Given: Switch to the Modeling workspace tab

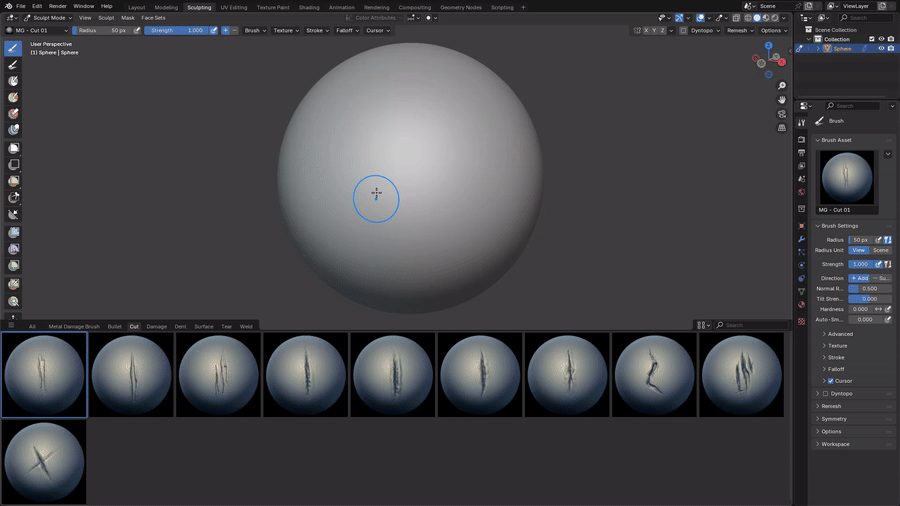Looking at the screenshot, I should (x=166, y=7).
